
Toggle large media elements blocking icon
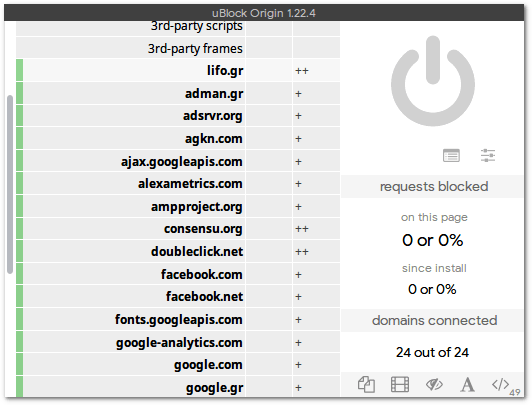400,384
